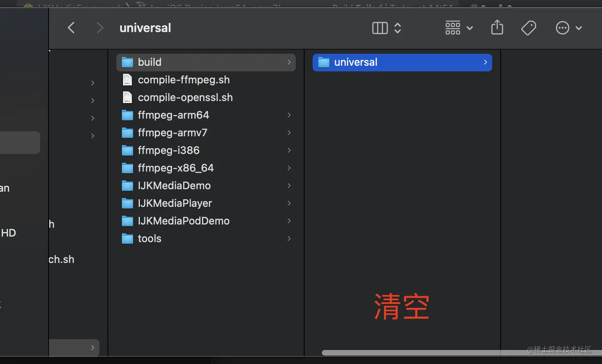Select the IJKMediaPodDemo folder icon
The image size is (602, 364).
(x=127, y=221)
